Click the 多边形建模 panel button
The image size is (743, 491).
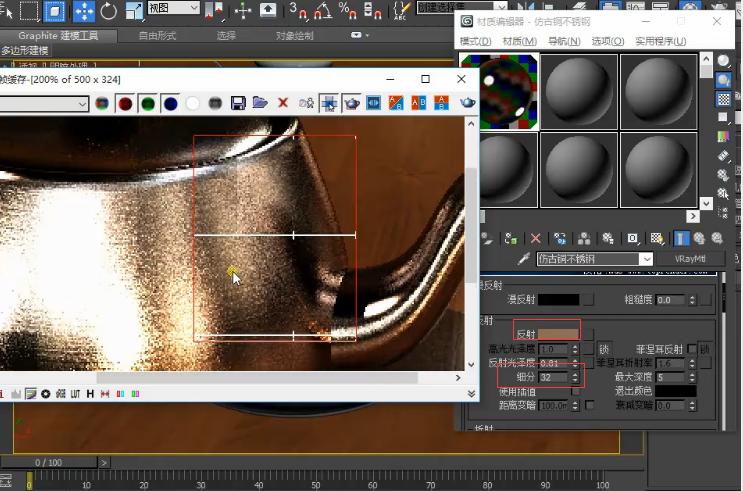point(25,51)
